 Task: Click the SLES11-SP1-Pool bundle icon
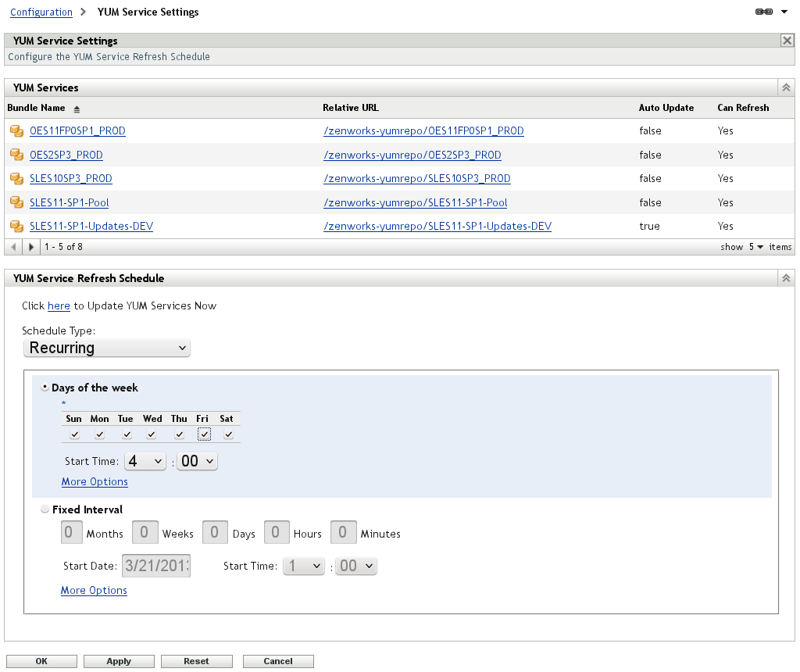point(16,203)
